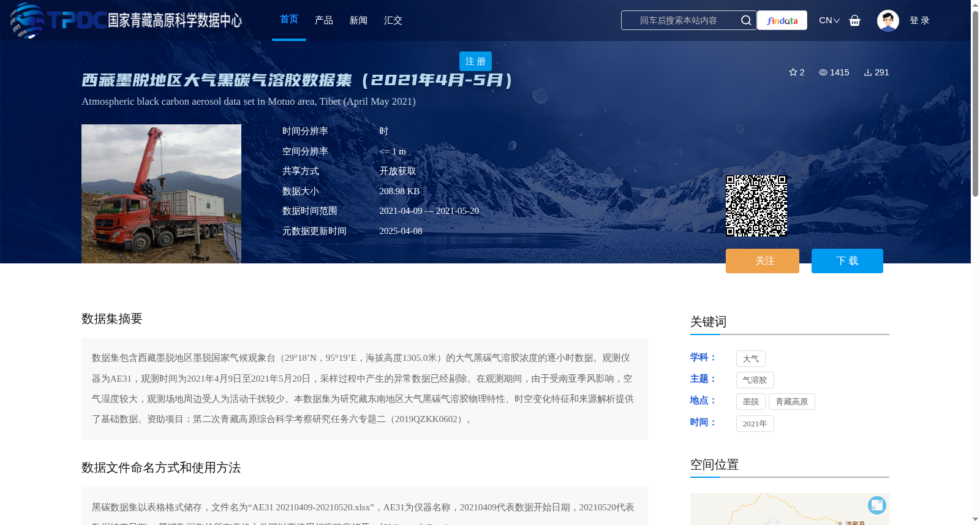Click the spatial location map preview

coord(790,509)
